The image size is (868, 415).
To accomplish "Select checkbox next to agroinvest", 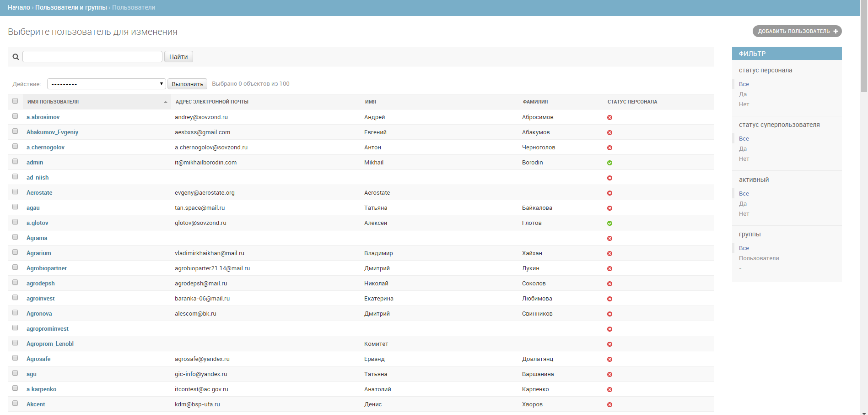I will point(15,297).
